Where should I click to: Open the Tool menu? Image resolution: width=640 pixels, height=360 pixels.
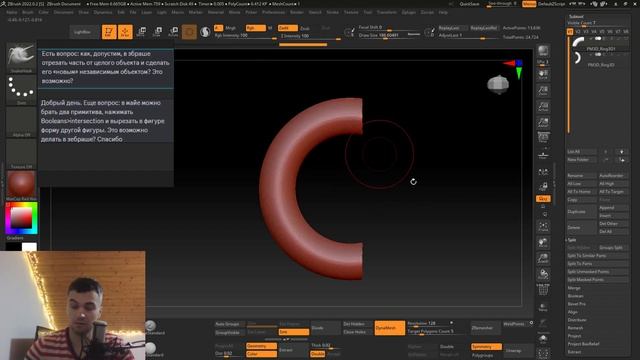pos(368,12)
